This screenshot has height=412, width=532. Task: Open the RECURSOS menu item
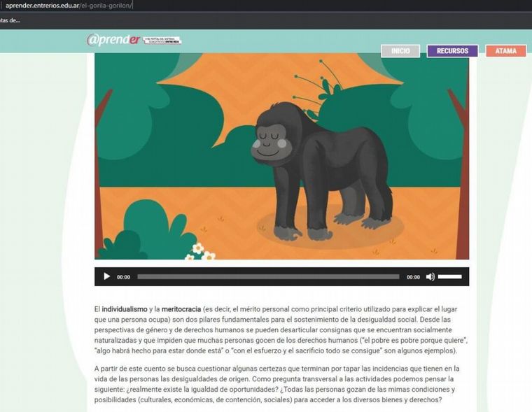452,51
